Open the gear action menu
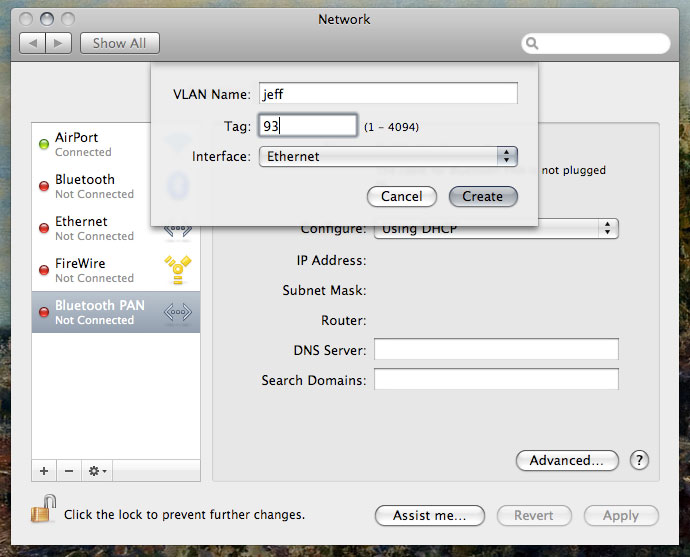This screenshot has width=690, height=557. click(97, 471)
